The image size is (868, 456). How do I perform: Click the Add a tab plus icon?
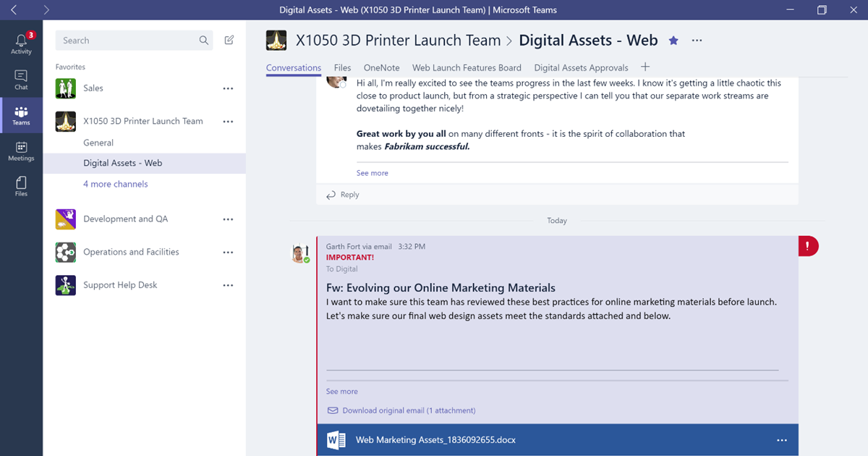coord(645,67)
